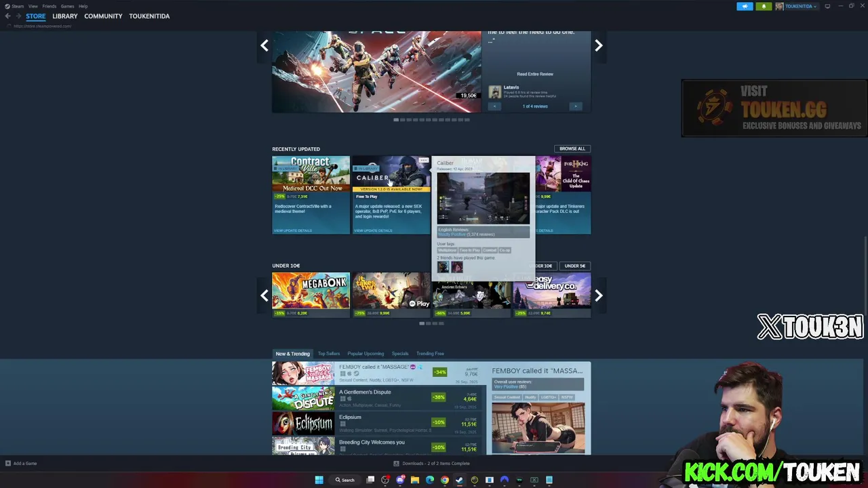Click the TOUKENITIDA profile avatar
The width and height of the screenshot is (868, 488).
[779, 6]
